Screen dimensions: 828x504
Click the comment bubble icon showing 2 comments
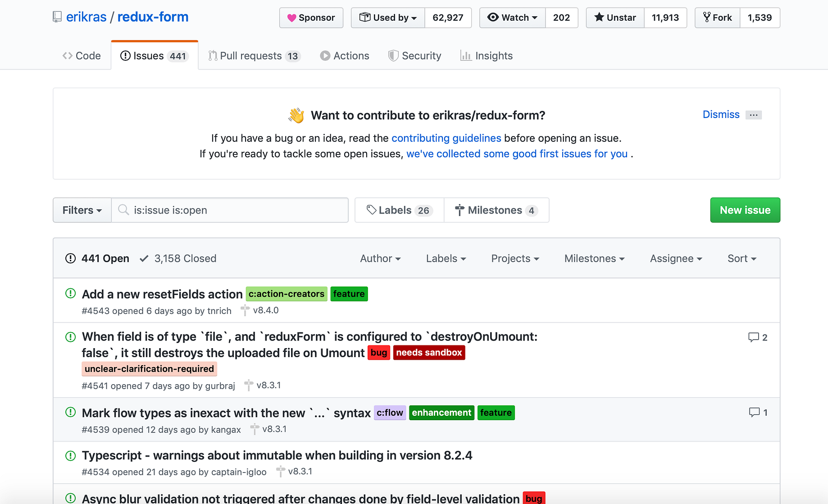click(x=753, y=337)
